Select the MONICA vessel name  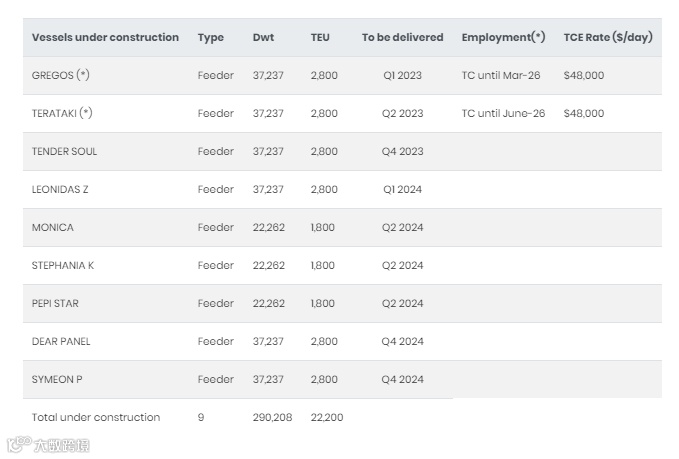53,228
